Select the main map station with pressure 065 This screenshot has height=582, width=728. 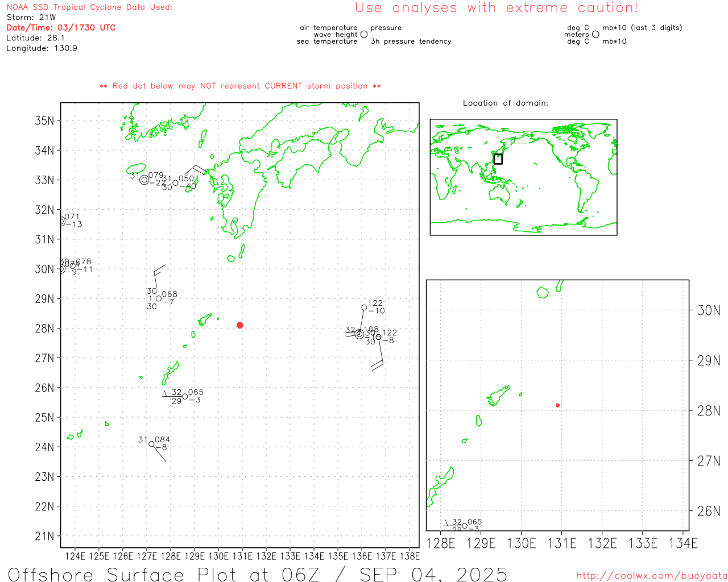(185, 396)
